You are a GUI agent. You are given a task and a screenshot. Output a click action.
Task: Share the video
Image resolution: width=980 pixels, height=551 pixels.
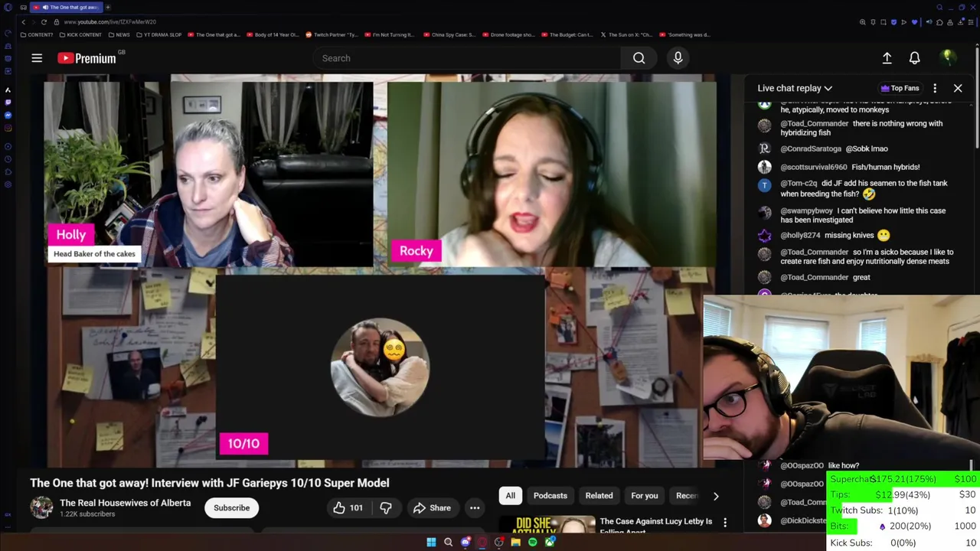click(x=432, y=508)
